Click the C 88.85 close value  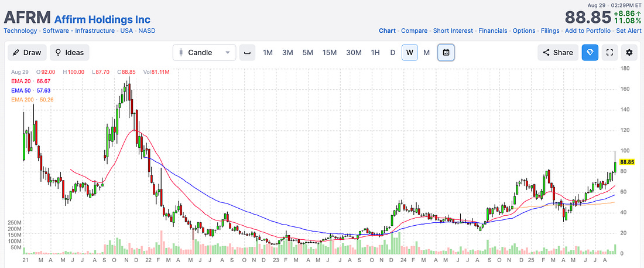[x=126, y=72]
